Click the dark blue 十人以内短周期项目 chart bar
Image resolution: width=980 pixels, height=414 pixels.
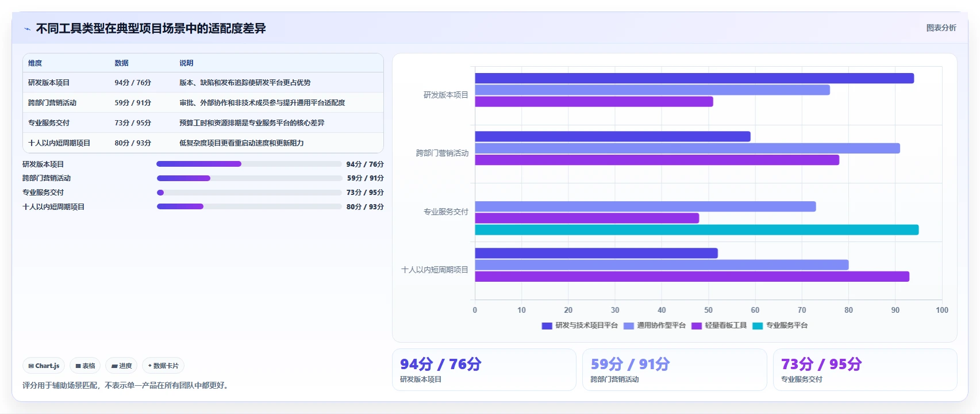coord(596,253)
